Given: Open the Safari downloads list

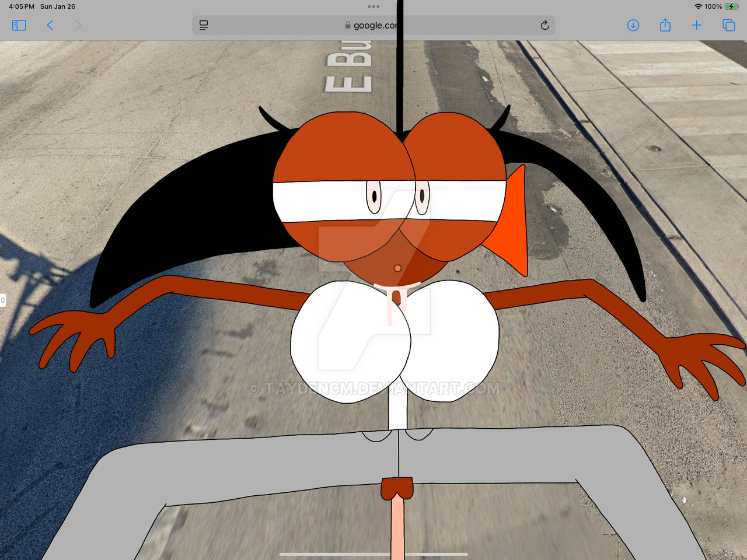Looking at the screenshot, I should click(633, 25).
